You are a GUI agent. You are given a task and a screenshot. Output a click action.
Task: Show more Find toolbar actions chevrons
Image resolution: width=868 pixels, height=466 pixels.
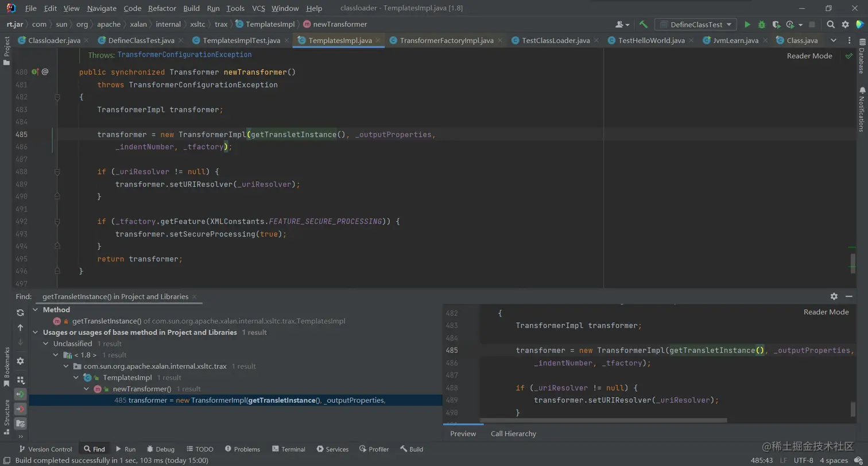tap(20, 437)
